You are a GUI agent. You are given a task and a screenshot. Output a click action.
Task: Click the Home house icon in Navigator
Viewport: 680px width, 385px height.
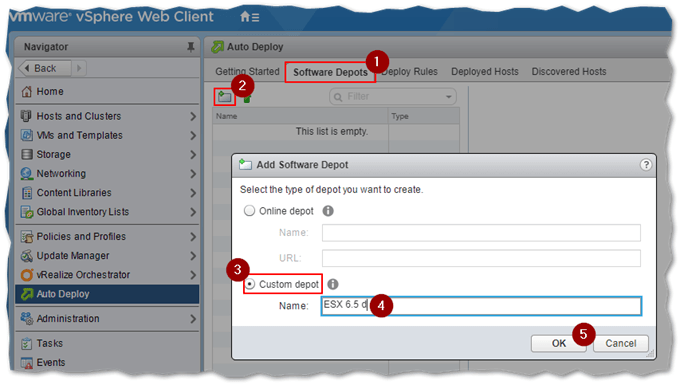click(x=27, y=91)
